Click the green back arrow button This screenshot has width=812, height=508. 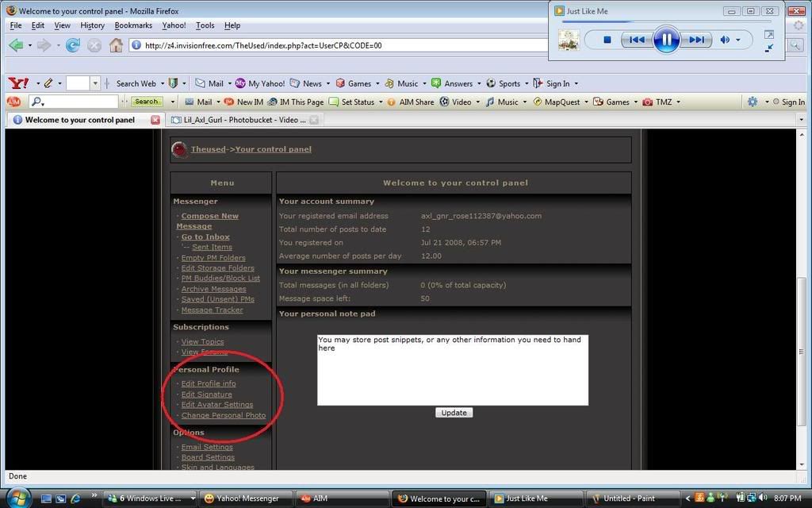tap(16, 45)
